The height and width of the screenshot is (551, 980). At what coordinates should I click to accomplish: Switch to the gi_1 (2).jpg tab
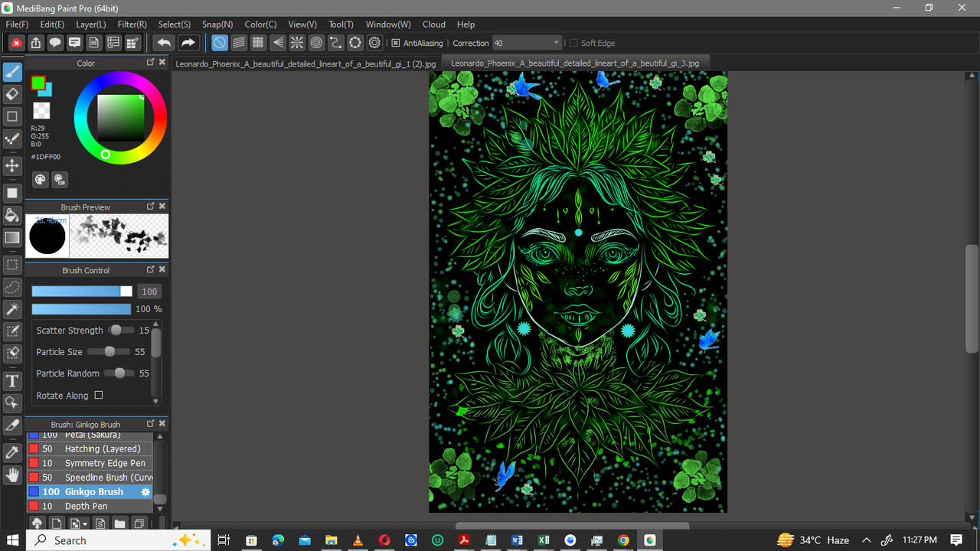click(x=305, y=64)
